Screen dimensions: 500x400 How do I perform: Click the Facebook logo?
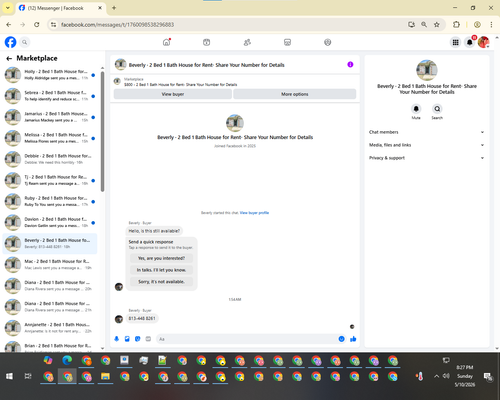point(10,42)
